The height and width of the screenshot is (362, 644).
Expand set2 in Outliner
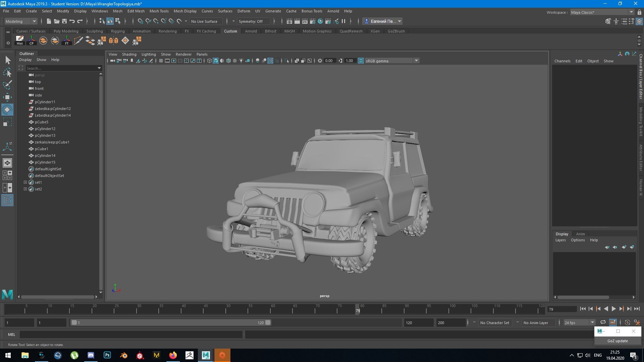pos(25,189)
